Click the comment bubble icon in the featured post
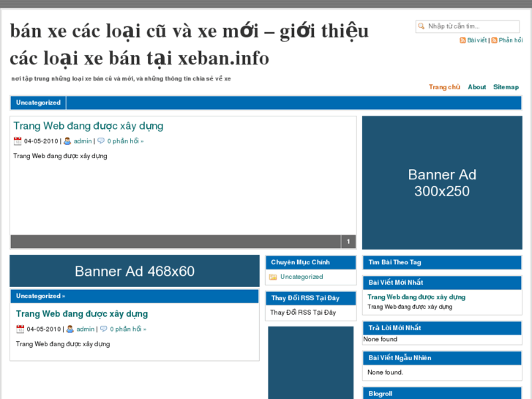Image resolution: width=532 pixels, height=399 pixels. 101,141
